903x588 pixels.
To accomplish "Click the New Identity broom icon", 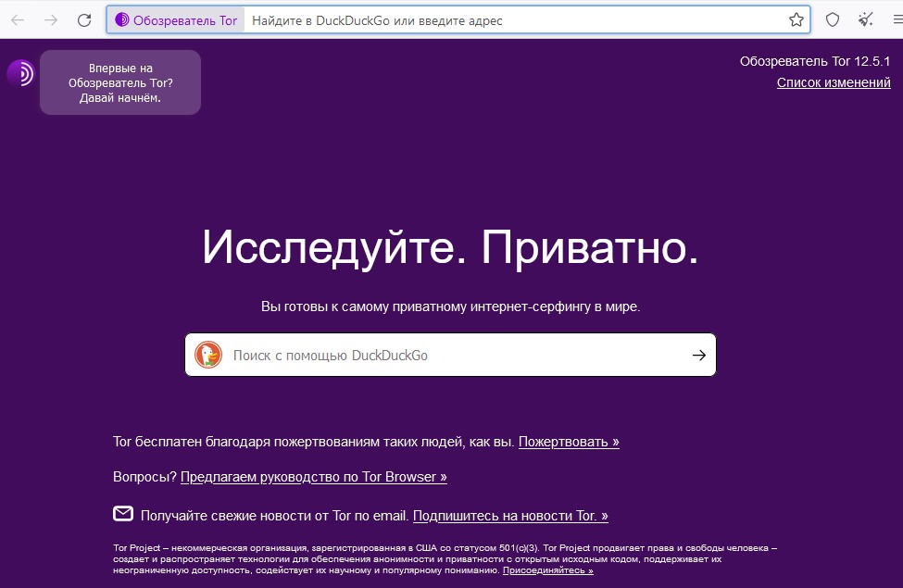I will [866, 20].
